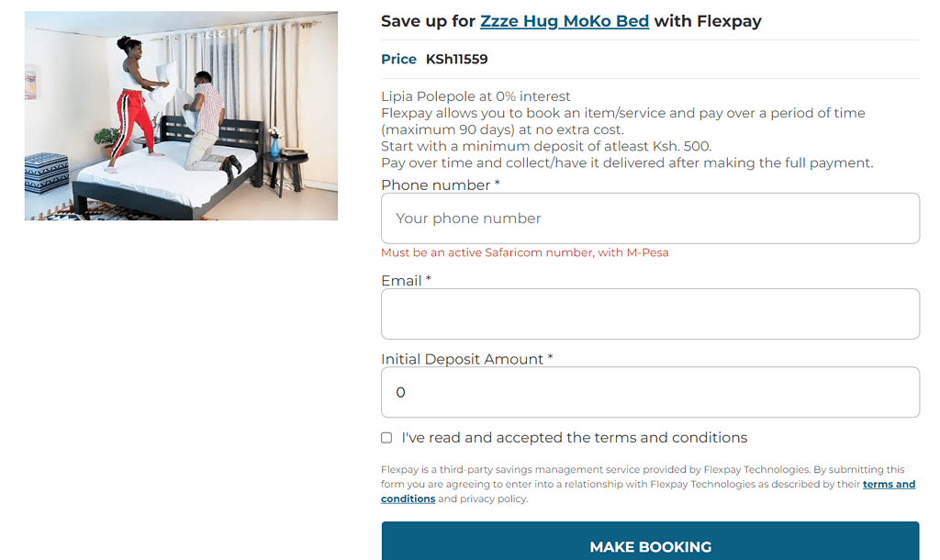This screenshot has height=560, width=940.
Task: Focus the Email input field
Action: 650,313
